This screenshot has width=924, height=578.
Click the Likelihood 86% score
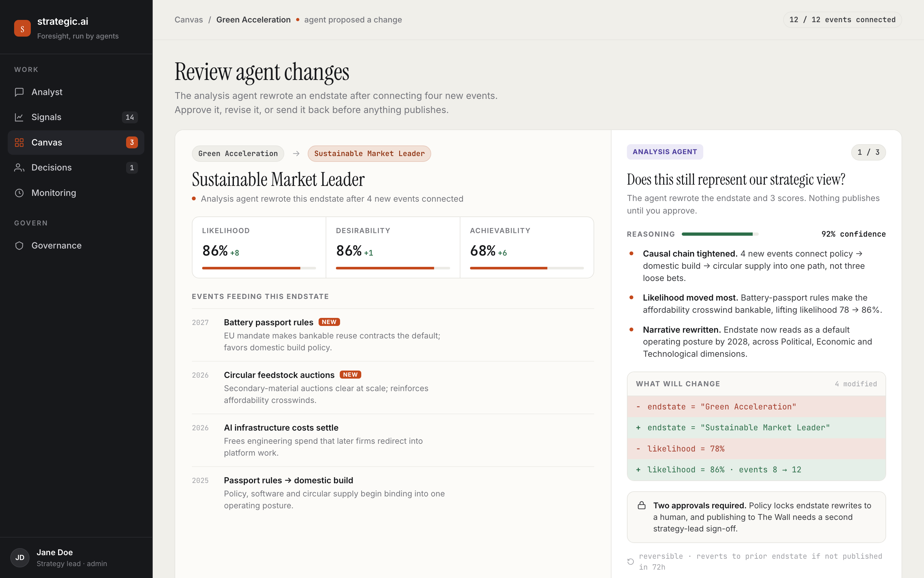[215, 251]
